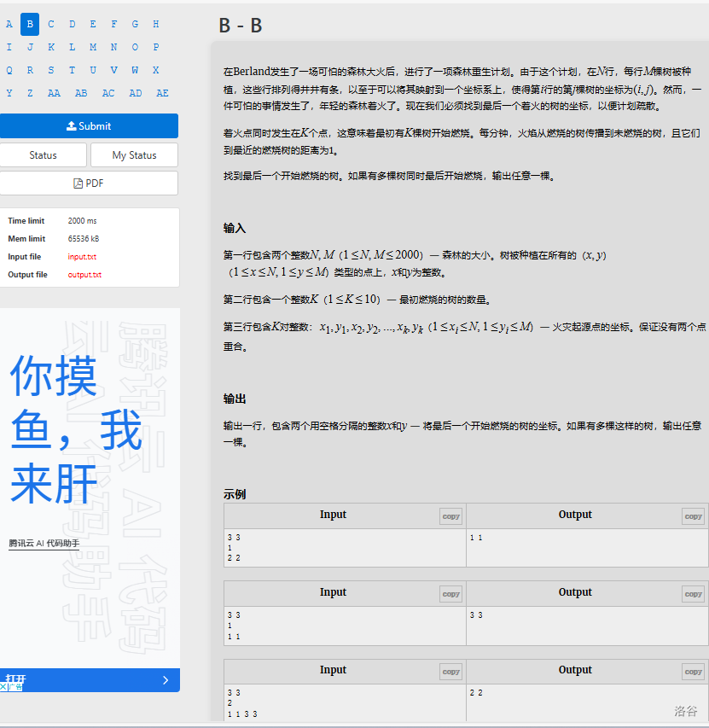Select problem R
This screenshot has width=709, height=728.
coord(30,70)
